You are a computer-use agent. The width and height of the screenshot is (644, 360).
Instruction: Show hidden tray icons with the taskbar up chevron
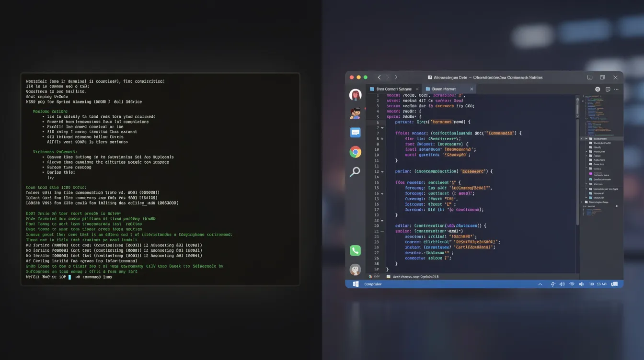pyautogui.click(x=540, y=284)
